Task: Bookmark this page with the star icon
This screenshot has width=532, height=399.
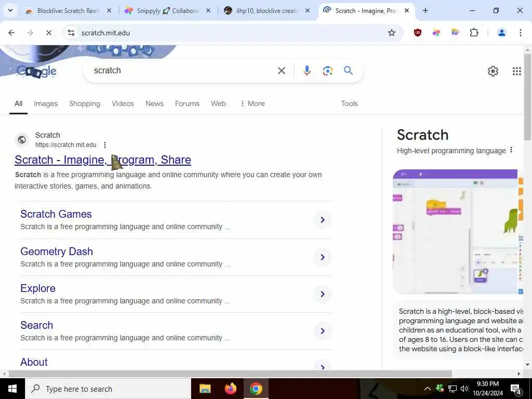Action: pyautogui.click(x=392, y=33)
